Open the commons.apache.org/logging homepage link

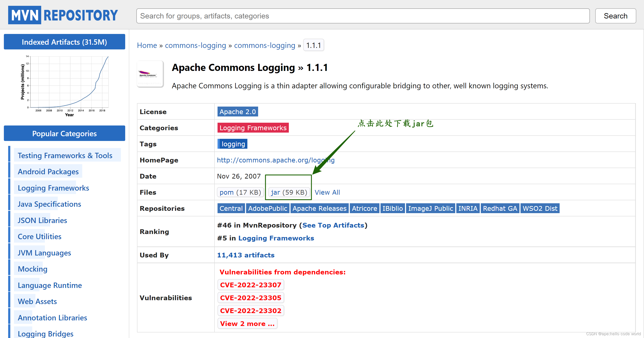coord(276,160)
